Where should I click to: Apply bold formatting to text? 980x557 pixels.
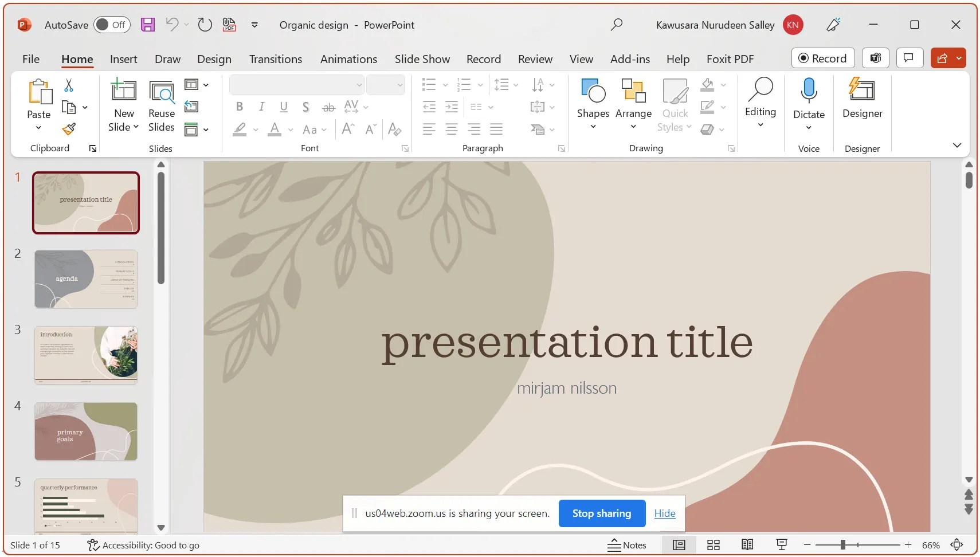coord(240,106)
